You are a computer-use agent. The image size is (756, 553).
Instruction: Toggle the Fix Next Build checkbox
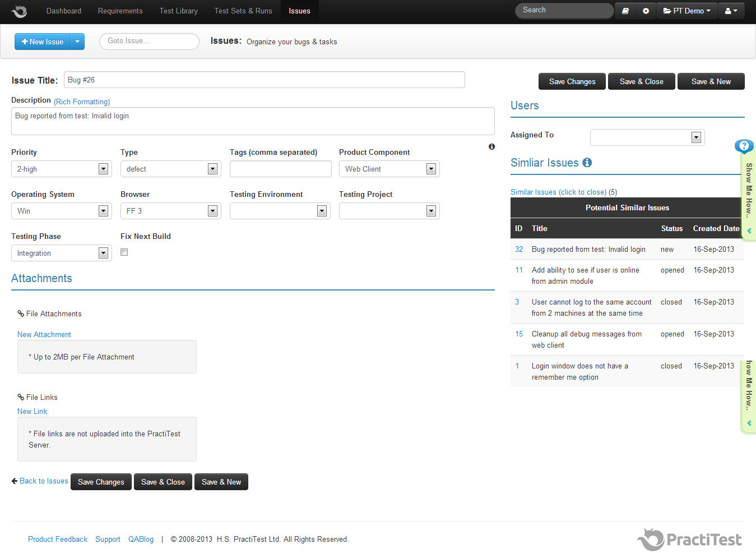click(124, 252)
